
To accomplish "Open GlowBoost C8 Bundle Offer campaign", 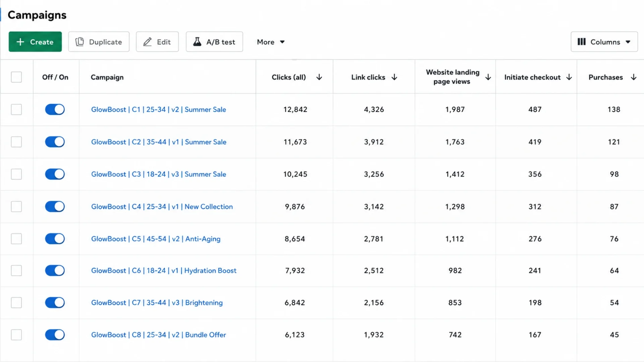I will pyautogui.click(x=159, y=335).
